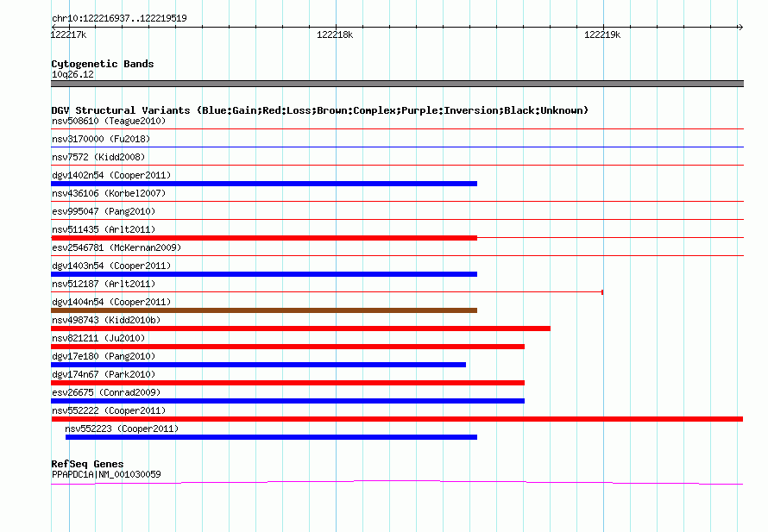
Task: Click the esv26675 (Conrad2009) variant label
Action: tap(106, 392)
